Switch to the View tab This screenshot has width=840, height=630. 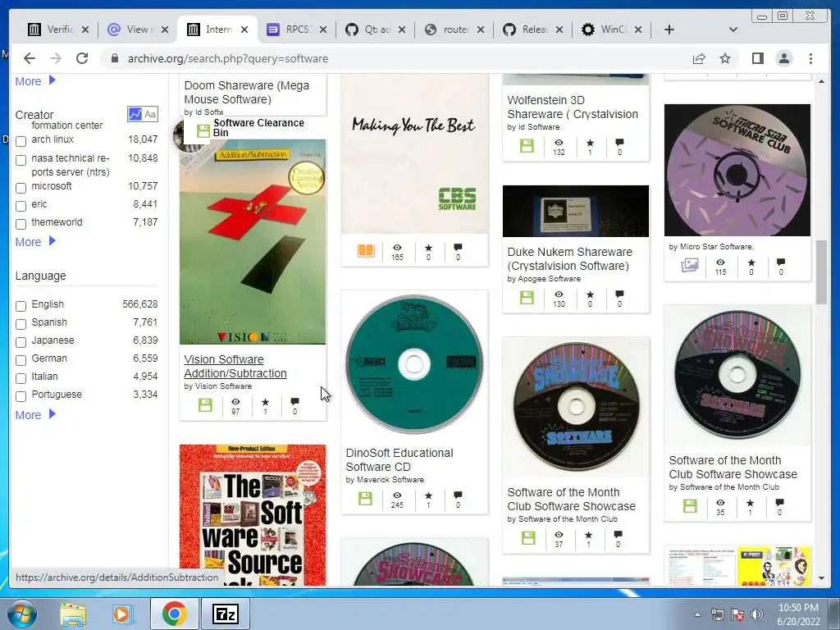coord(138,30)
